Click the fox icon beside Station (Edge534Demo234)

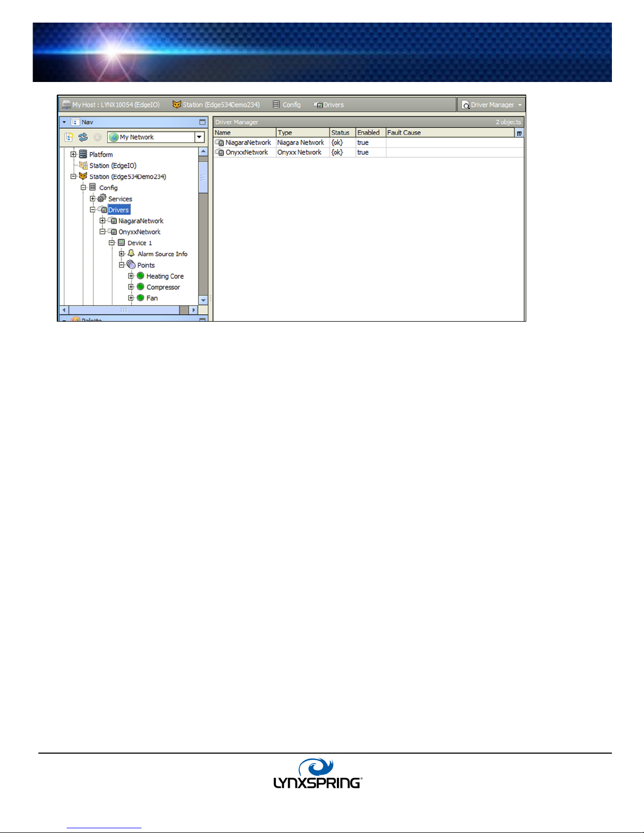[x=83, y=177]
